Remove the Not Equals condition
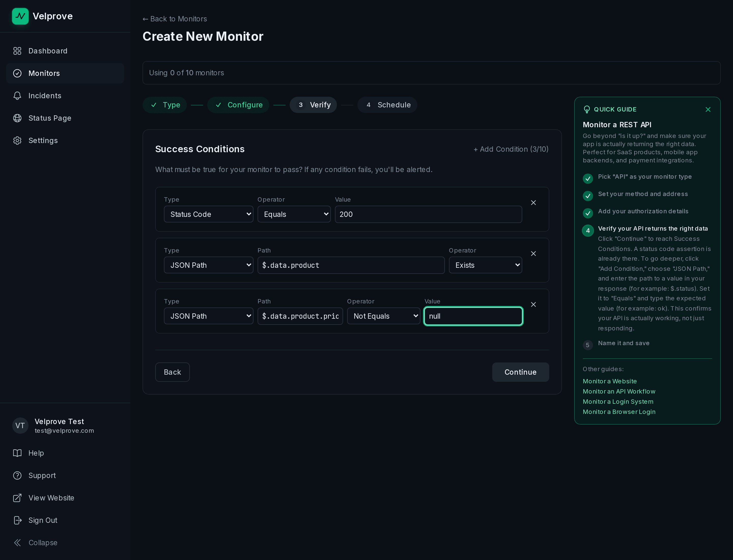Image resolution: width=733 pixels, height=560 pixels. pos(533,305)
